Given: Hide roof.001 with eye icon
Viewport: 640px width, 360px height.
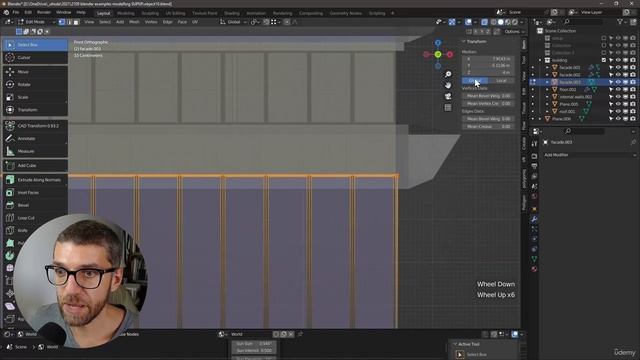Looking at the screenshot, I should coord(618,111).
